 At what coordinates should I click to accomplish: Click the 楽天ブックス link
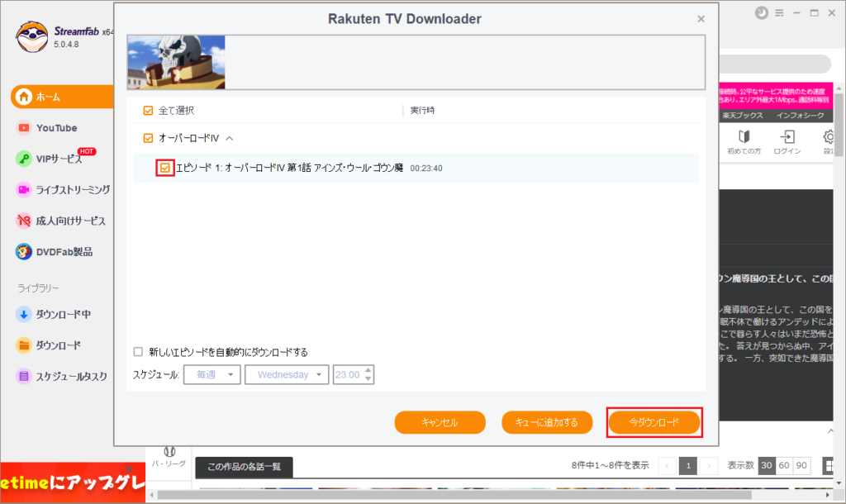pos(743,116)
